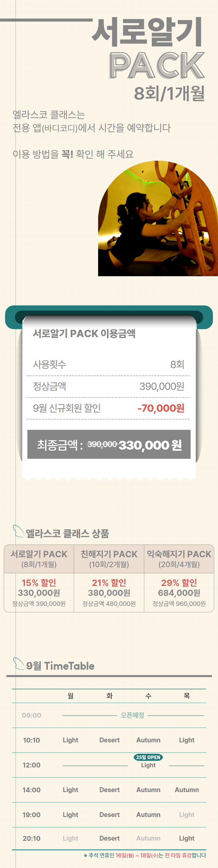
Task: Choose the 익숙해지기 PACK (20회/4개월) column header
Action: [179, 559]
